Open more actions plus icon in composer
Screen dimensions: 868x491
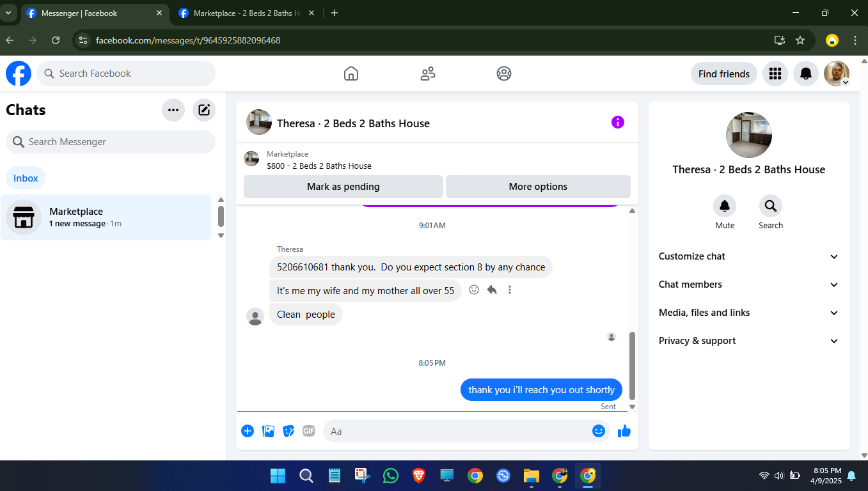[248, 431]
